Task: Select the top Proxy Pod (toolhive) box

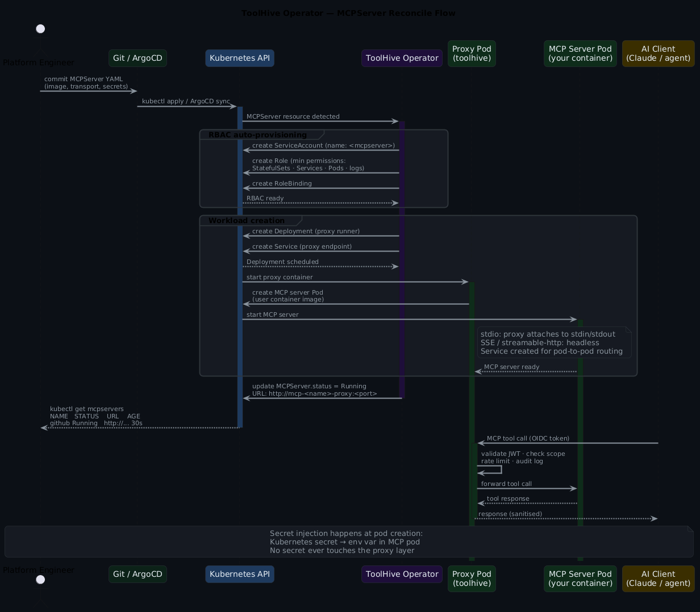Action: [472, 53]
